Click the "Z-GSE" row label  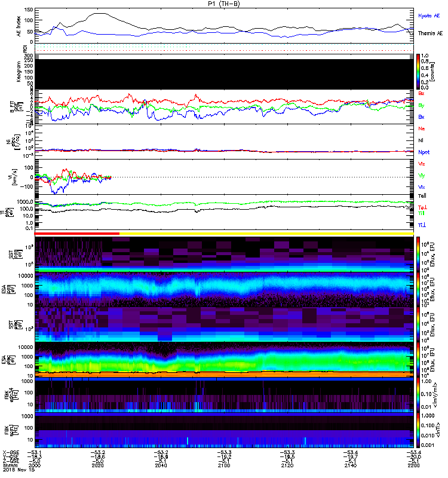click(11, 461)
